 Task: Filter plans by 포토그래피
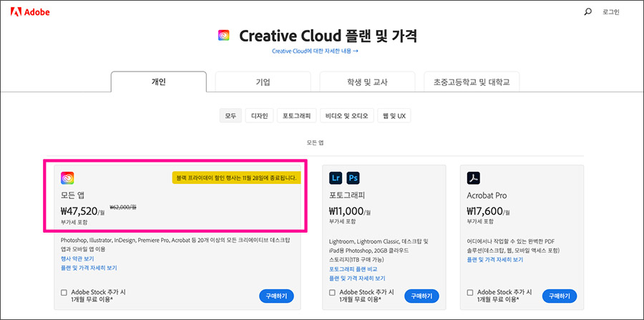296,116
